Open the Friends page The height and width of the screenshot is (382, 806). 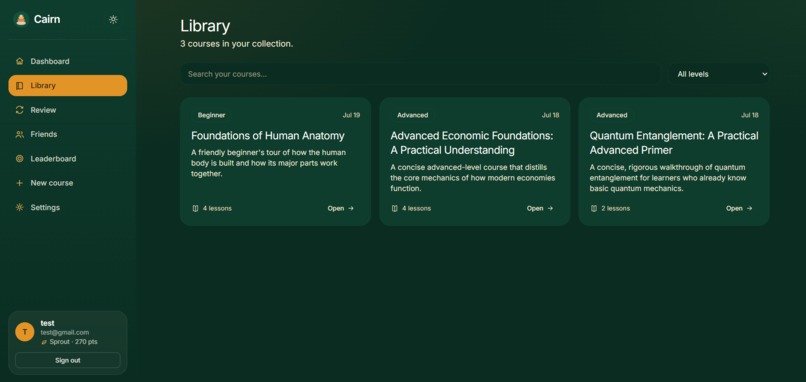tap(67, 134)
